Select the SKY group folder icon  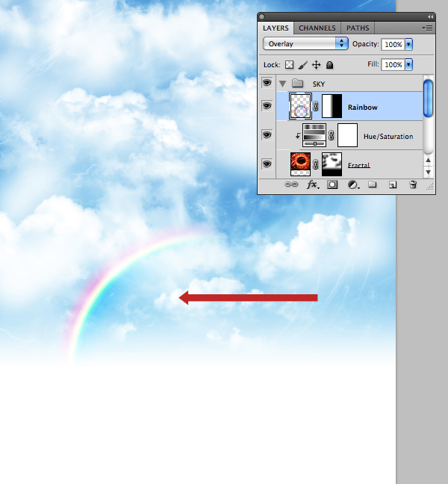coord(298,83)
